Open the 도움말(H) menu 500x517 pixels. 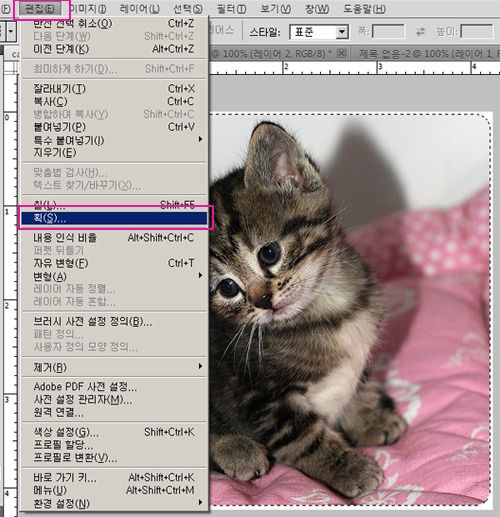(x=364, y=9)
